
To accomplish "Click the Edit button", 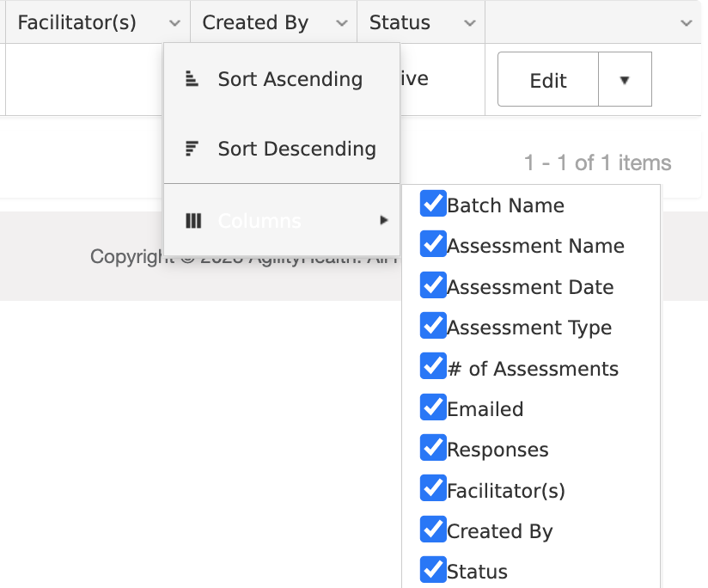I will [x=548, y=79].
